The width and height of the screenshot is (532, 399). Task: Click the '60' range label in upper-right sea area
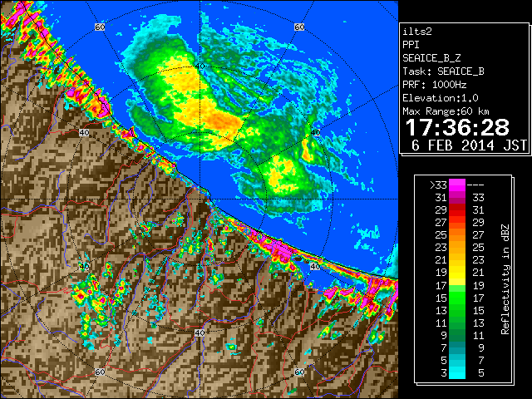[x=299, y=27]
